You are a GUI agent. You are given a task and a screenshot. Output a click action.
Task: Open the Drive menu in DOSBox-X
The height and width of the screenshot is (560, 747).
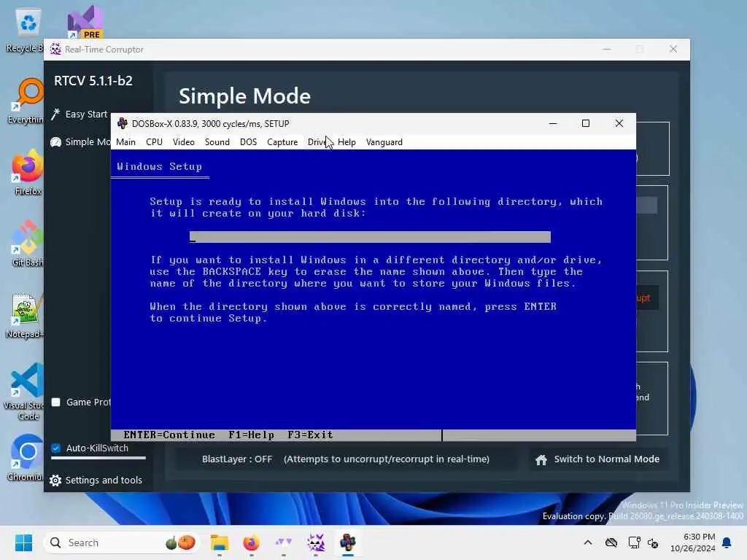(318, 142)
